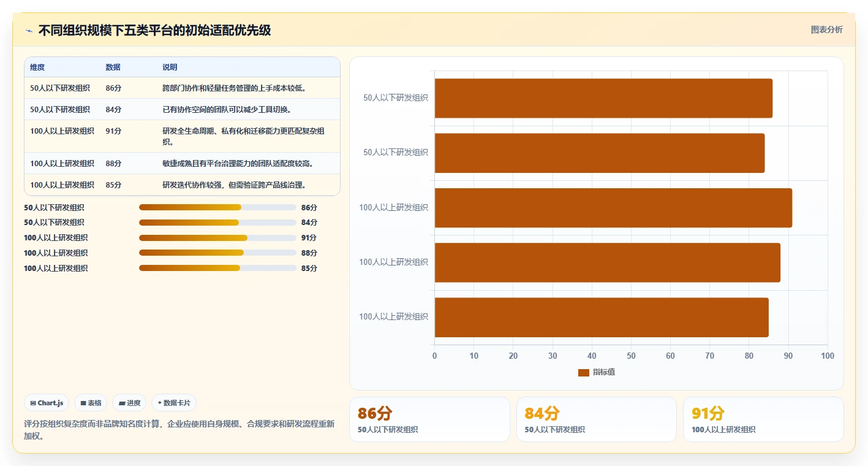The height and width of the screenshot is (466, 868).
Task: Click the 91分 cell in the table
Action: click(x=113, y=131)
